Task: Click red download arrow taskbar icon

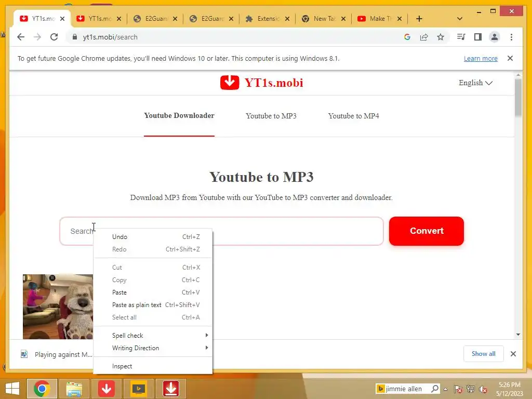Action: click(x=106, y=389)
